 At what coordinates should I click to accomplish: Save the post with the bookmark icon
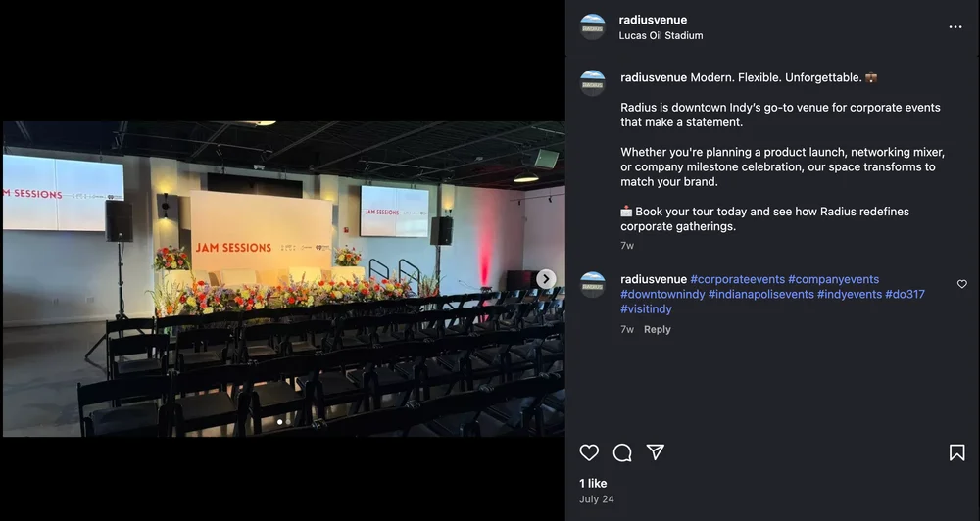(956, 452)
